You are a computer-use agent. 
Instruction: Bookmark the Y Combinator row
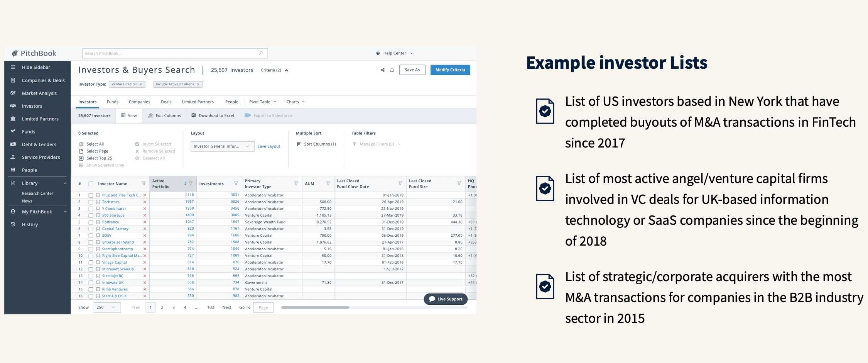[x=98, y=209]
